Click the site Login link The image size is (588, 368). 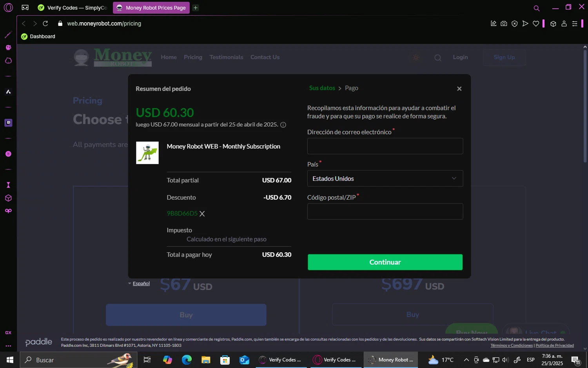[x=460, y=57]
